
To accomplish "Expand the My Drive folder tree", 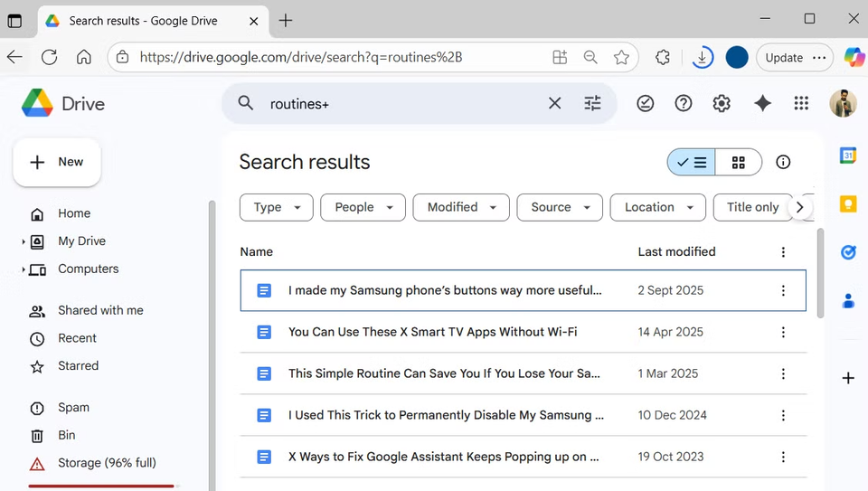I will [24, 242].
